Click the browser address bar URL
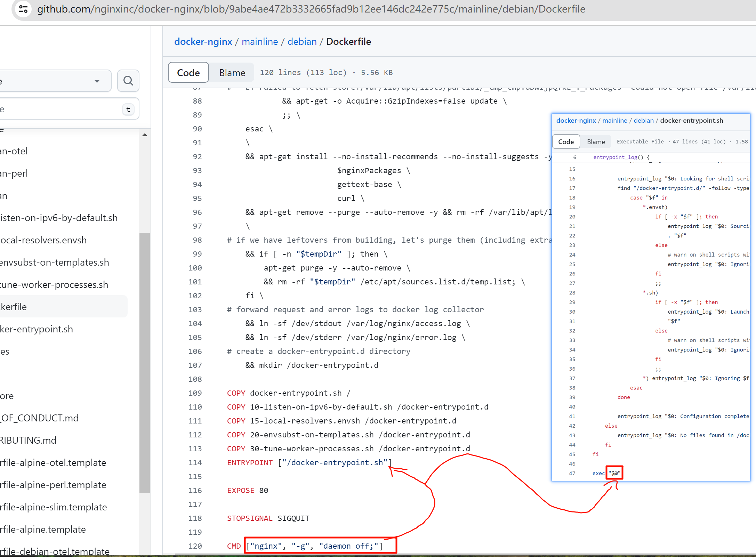This screenshot has width=756, height=557. (x=311, y=9)
